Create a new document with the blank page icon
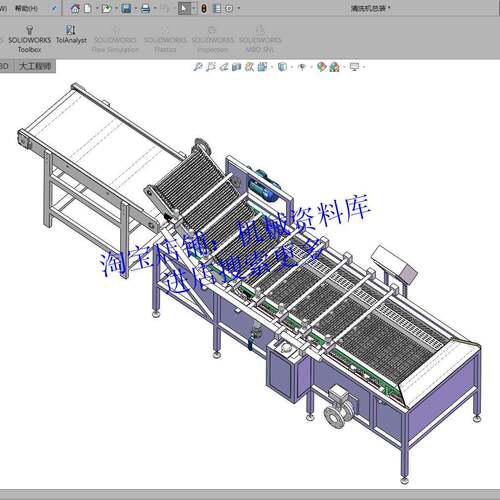This screenshot has height=500, width=500. (88, 8)
